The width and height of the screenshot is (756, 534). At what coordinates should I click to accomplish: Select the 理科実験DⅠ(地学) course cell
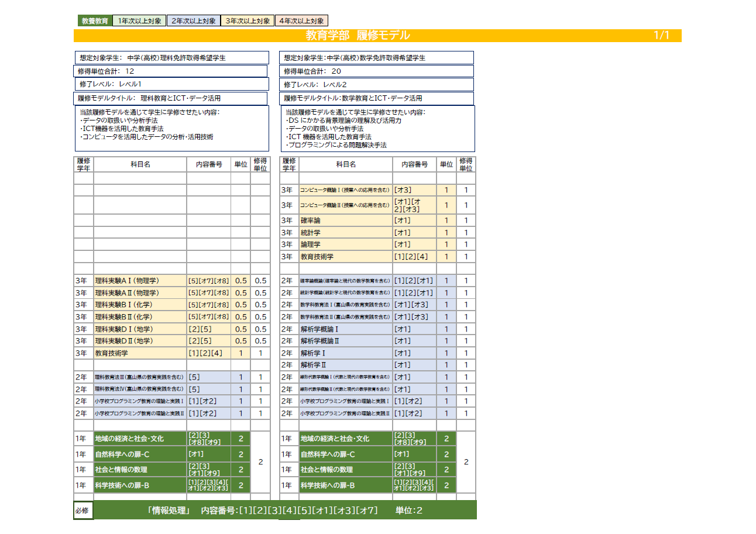click(140, 329)
